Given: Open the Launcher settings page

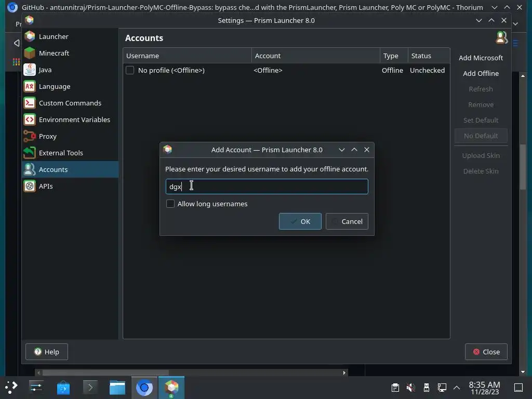Looking at the screenshot, I should 70,36.
